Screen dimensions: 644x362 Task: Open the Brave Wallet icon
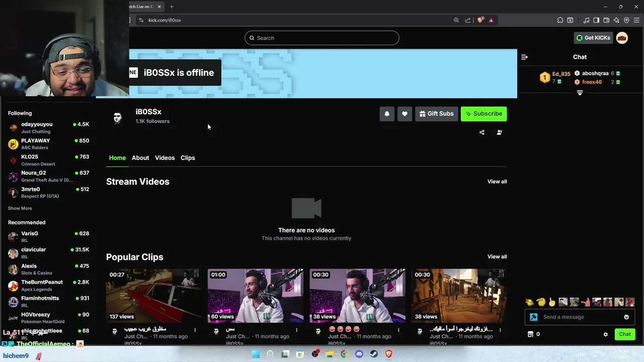click(606, 20)
